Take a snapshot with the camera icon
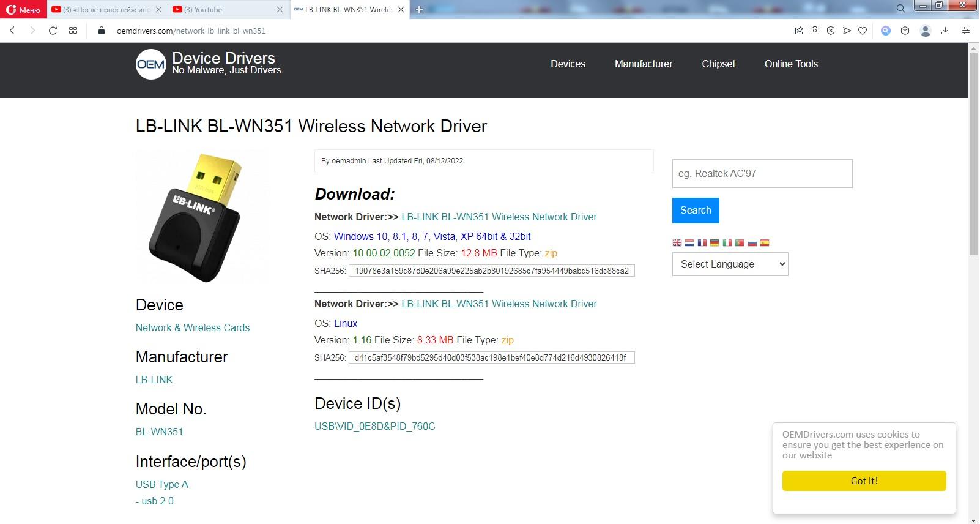The image size is (980, 524). (x=815, y=31)
